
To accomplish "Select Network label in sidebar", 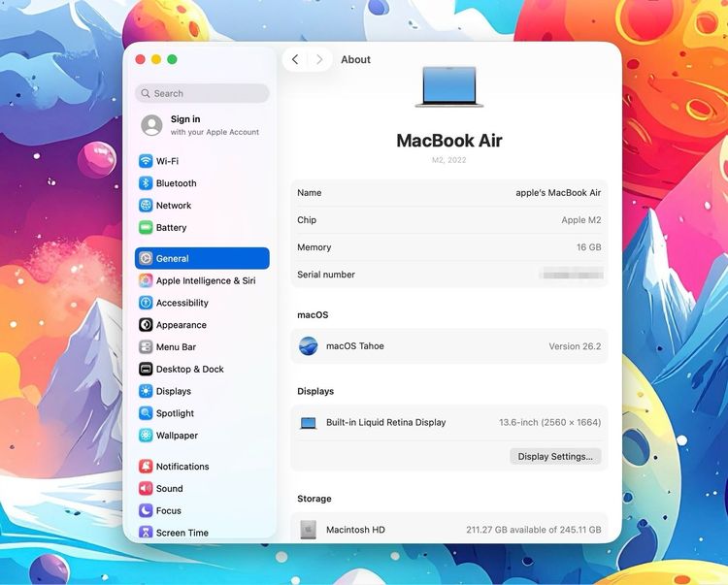I will (174, 205).
